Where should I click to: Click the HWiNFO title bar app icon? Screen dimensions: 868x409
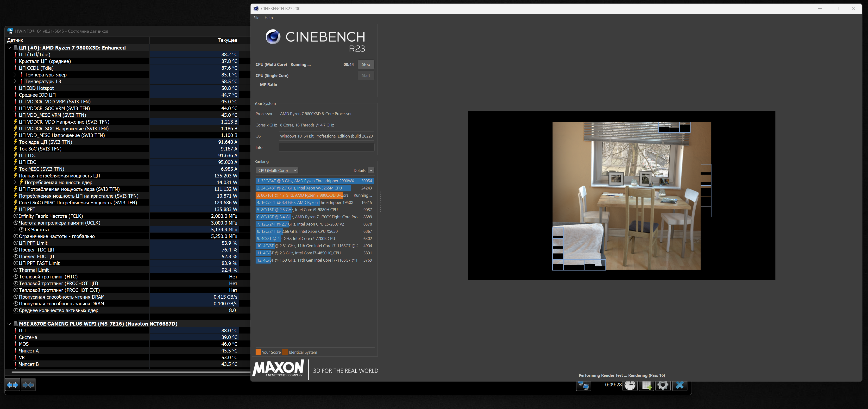click(10, 31)
